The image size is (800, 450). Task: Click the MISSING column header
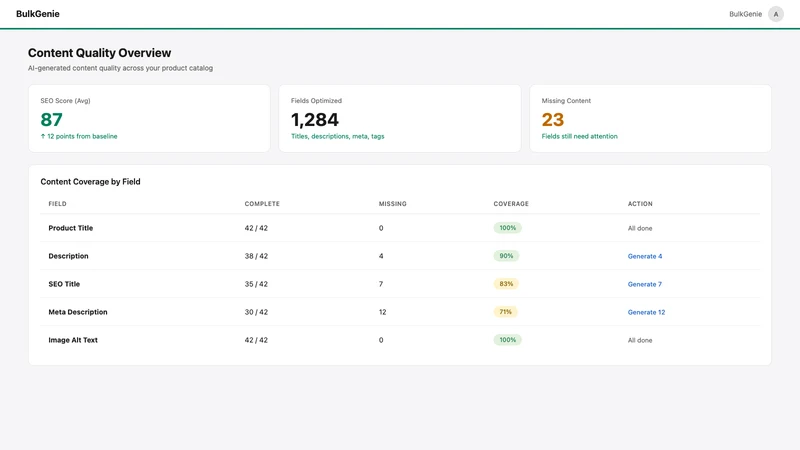pyautogui.click(x=393, y=204)
